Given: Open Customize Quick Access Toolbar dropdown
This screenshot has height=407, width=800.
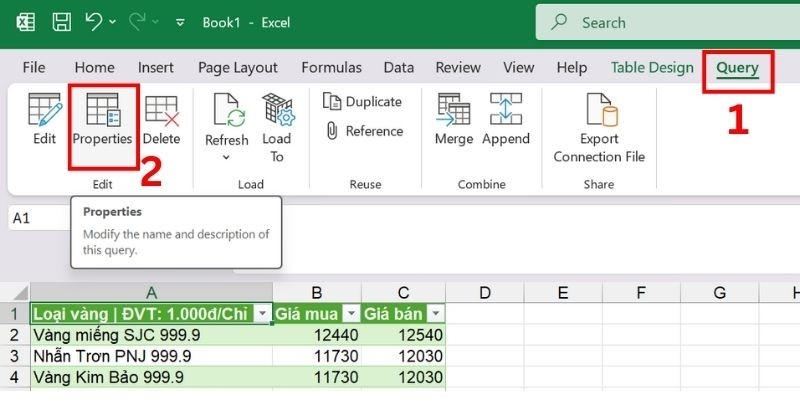Looking at the screenshot, I should tap(180, 22).
